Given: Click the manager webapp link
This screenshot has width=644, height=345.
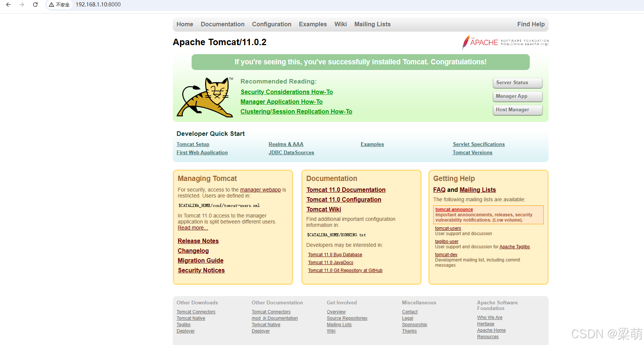Looking at the screenshot, I should (260, 190).
